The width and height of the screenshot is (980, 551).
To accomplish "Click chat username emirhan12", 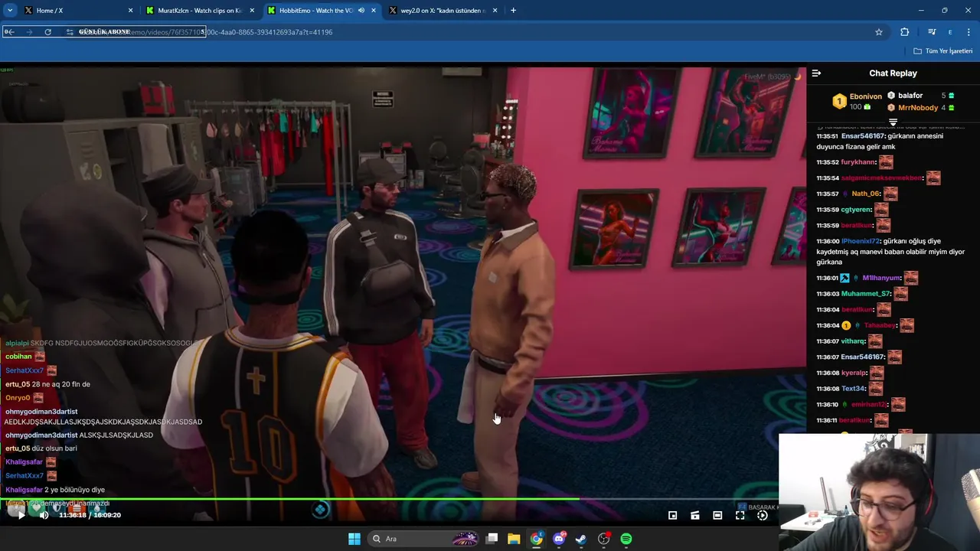I will click(868, 404).
